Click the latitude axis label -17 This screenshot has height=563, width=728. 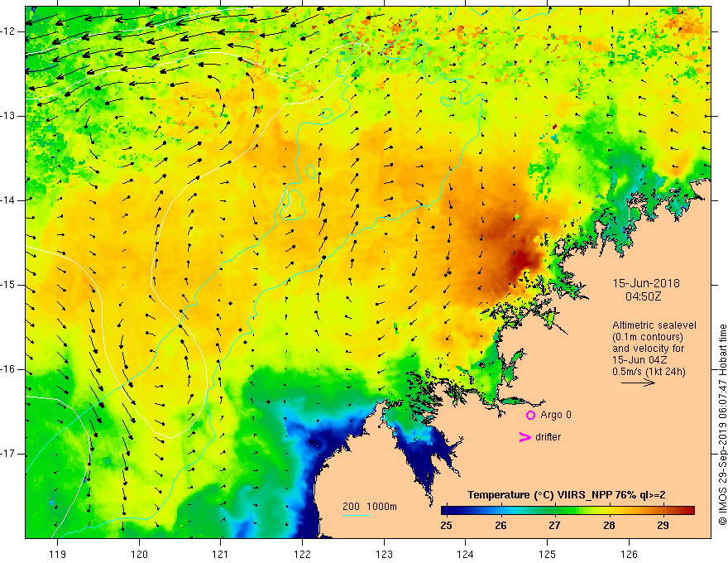[9, 454]
